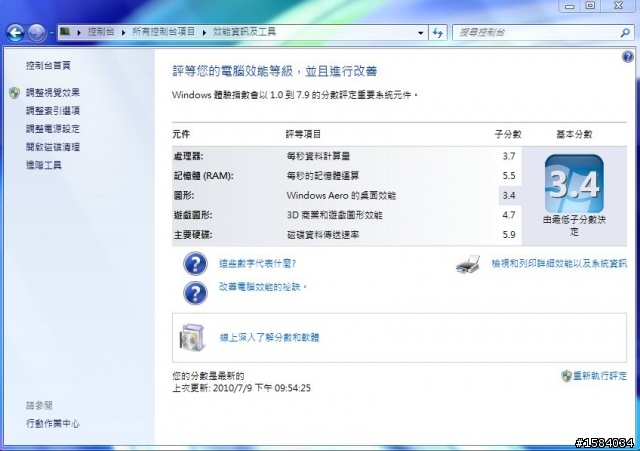640x451 pixels.
Task: Refresh the page with the refresh button
Action: (438, 33)
